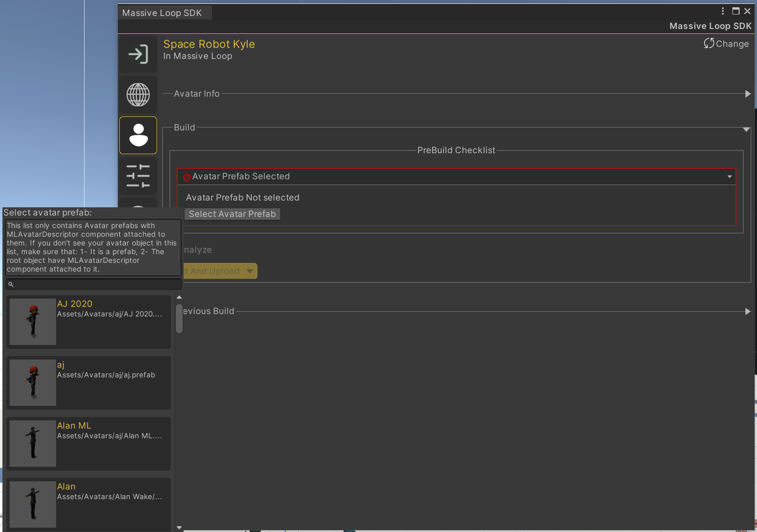
Task: Click the Analyze button
Action: [x=198, y=250]
